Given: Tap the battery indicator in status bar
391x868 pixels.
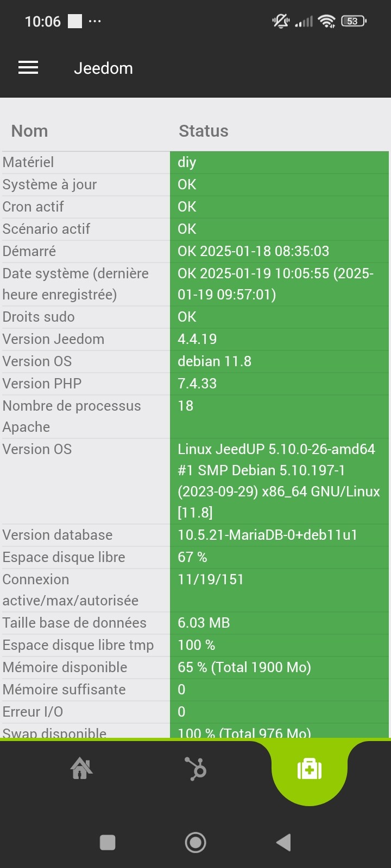Looking at the screenshot, I should click(x=354, y=21).
